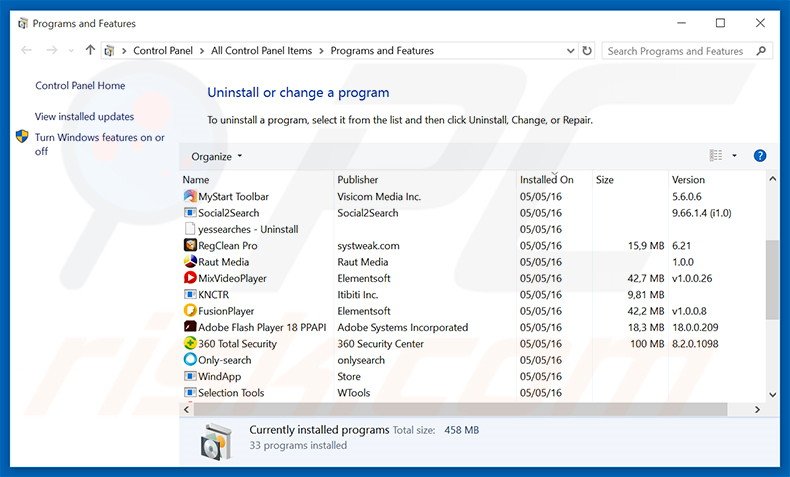Screen dimensions: 790x477
Task: Click the version 18.0.0.209 cell
Action: [x=695, y=327]
